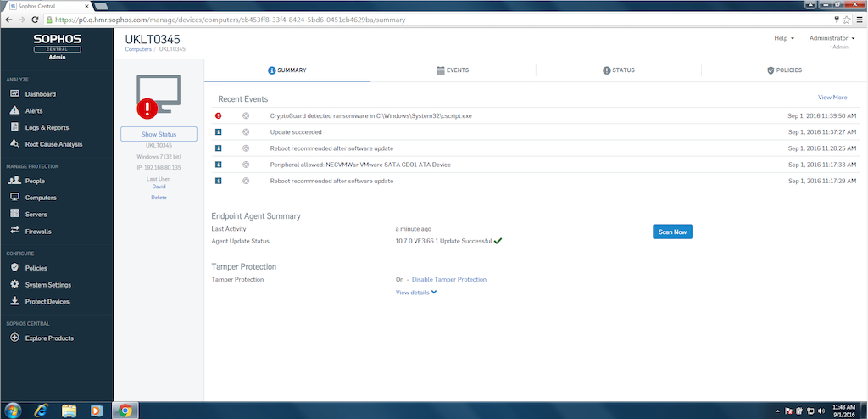Image resolution: width=868 pixels, height=419 pixels.
Task: Select the Root Cause Analysis icon
Action: coord(15,144)
